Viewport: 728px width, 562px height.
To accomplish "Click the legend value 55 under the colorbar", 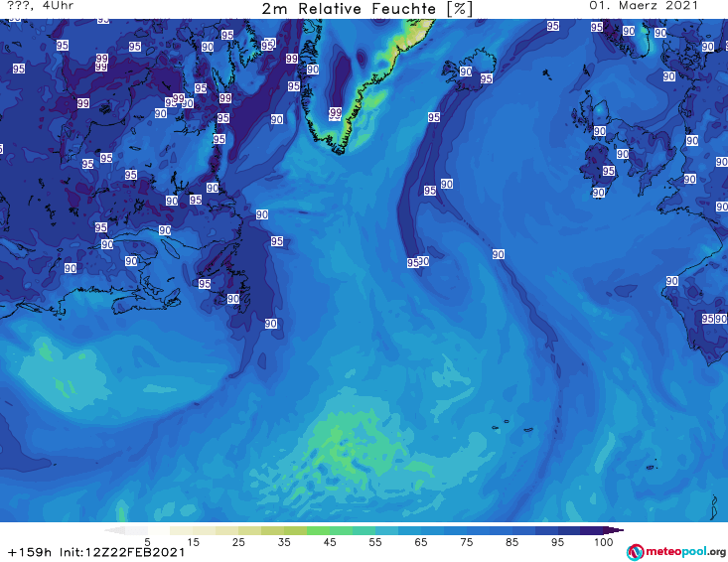I will (375, 542).
